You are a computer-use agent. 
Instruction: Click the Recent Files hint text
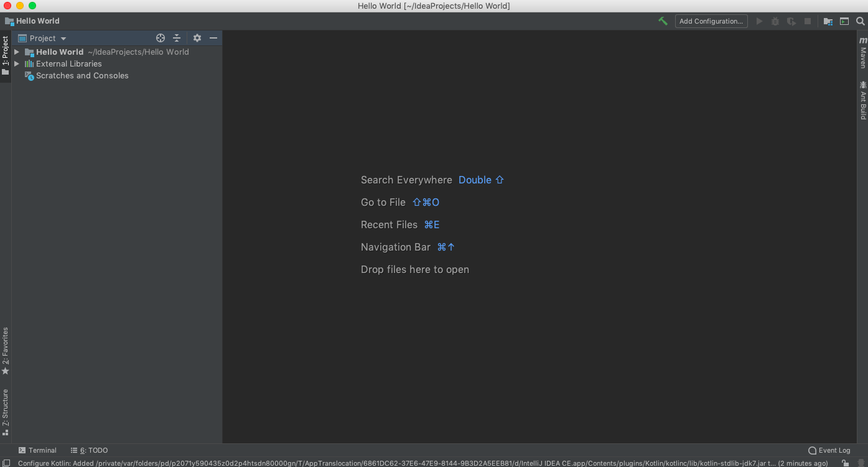(389, 224)
